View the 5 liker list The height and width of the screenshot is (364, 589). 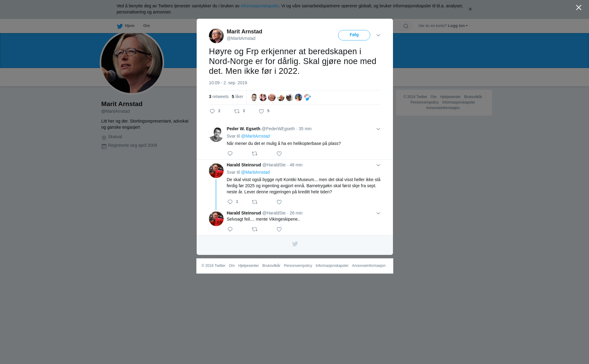point(237,97)
